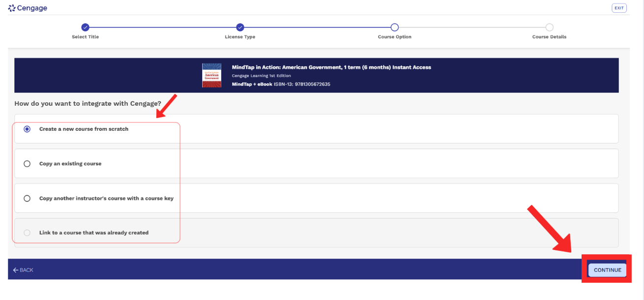The height and width of the screenshot is (300, 644).
Task: Click the Course Option step label
Action: tap(394, 36)
